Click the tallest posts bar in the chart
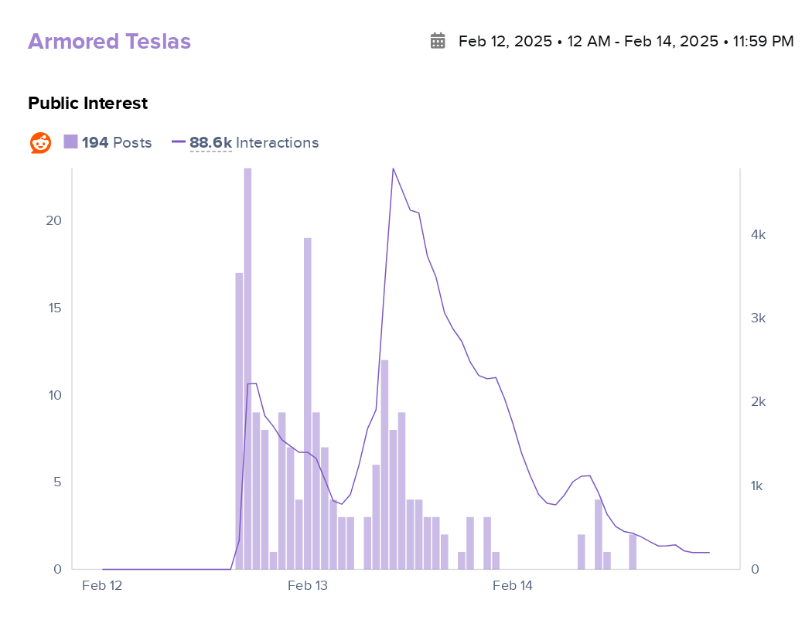812x644 pixels. [247, 368]
